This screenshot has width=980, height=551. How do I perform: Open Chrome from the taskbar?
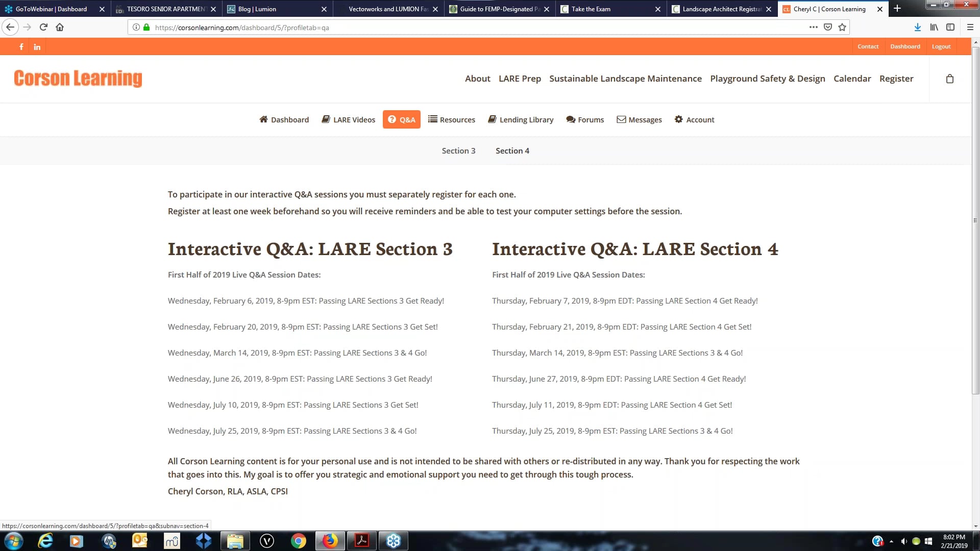tap(298, 541)
